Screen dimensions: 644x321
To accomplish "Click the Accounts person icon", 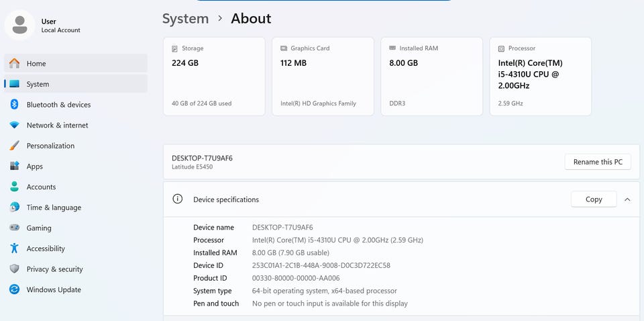I will [x=14, y=187].
